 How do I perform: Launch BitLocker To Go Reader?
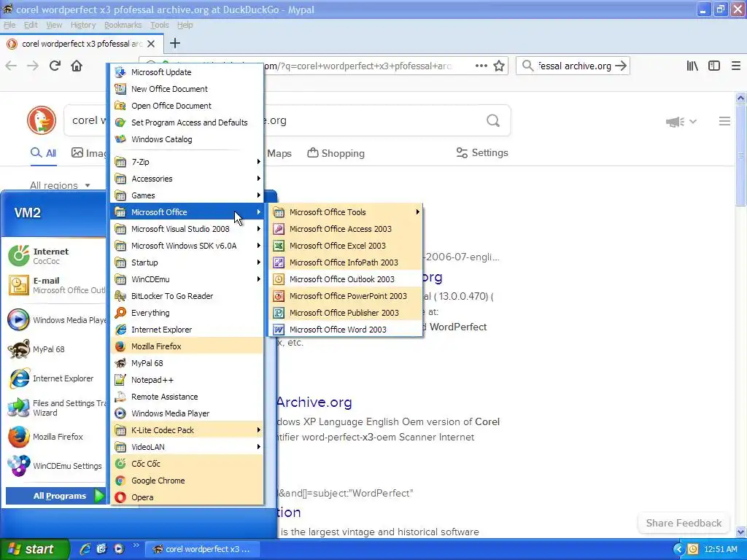pos(187,296)
